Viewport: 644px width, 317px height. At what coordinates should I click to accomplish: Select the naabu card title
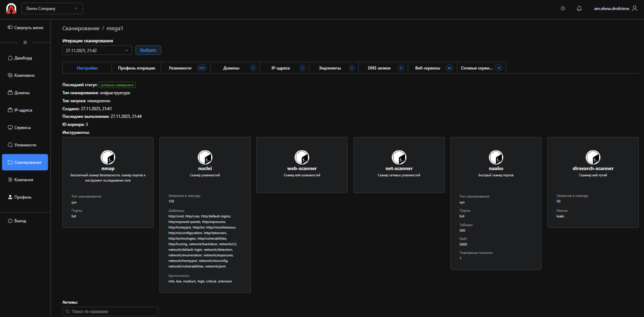click(496, 168)
